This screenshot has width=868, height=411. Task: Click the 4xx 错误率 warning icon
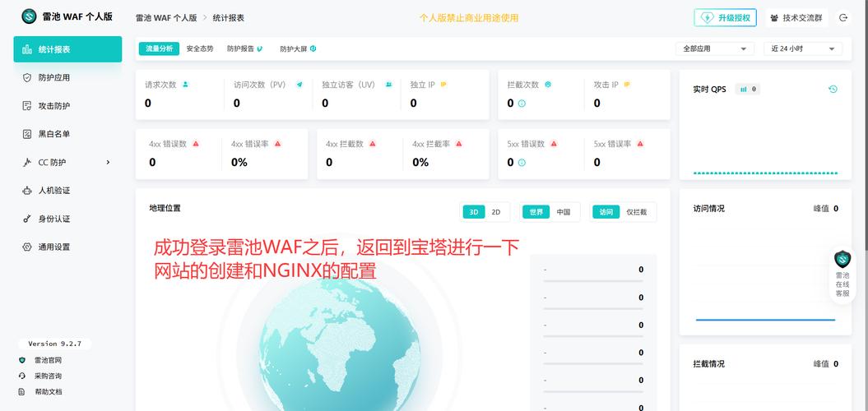(x=277, y=144)
